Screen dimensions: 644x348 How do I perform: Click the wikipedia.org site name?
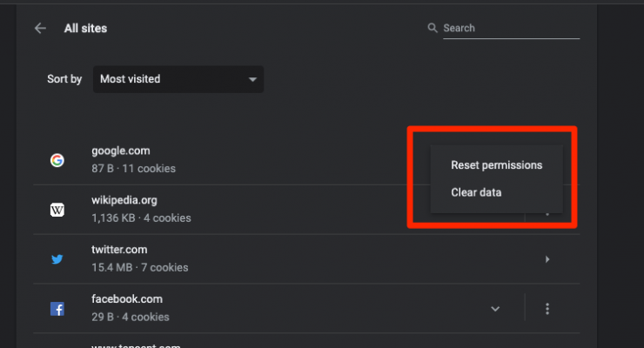tap(124, 200)
